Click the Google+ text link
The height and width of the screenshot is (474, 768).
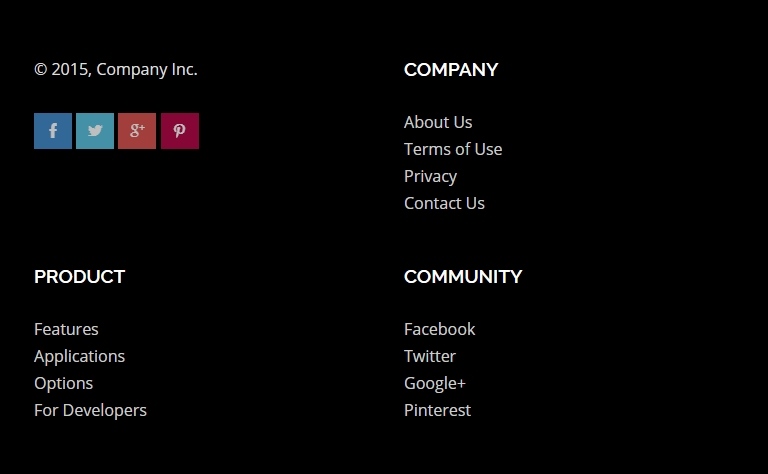click(x=435, y=383)
